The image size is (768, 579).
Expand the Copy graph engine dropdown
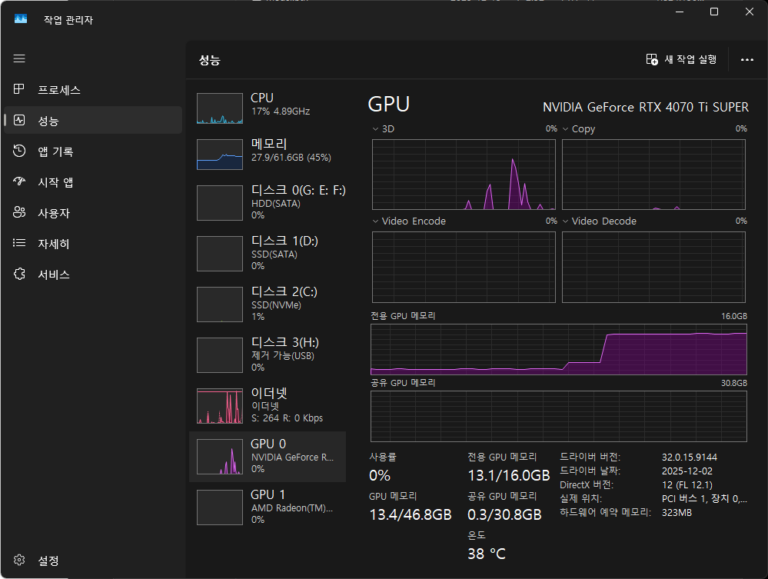coord(578,129)
